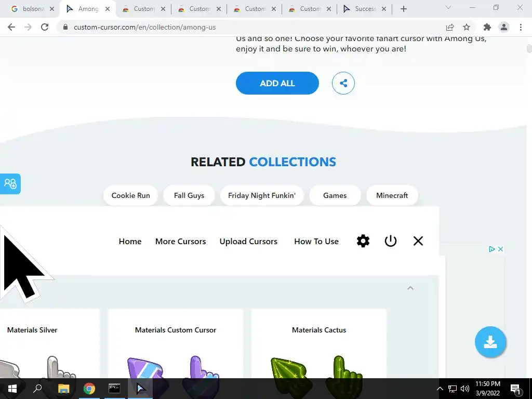This screenshot has width=532, height=399.
Task: Reload the page
Action: (45, 27)
